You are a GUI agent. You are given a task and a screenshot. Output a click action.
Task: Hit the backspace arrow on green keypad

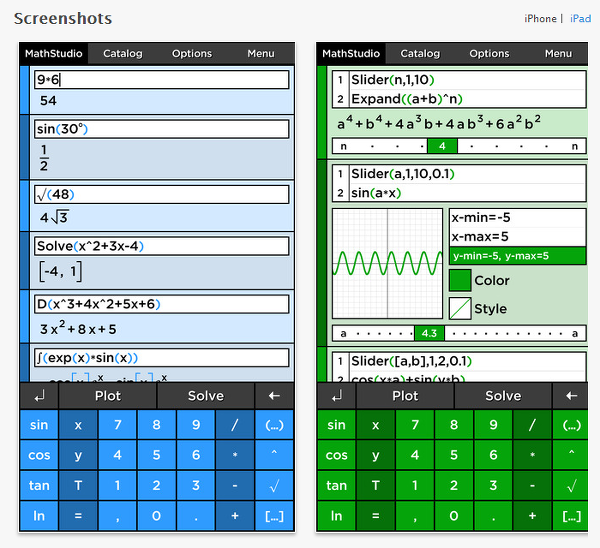tap(571, 396)
